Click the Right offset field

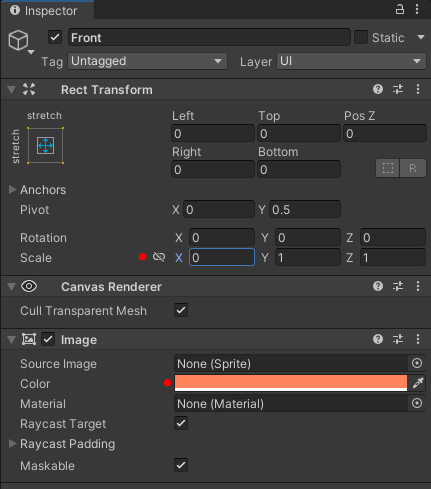(213, 169)
